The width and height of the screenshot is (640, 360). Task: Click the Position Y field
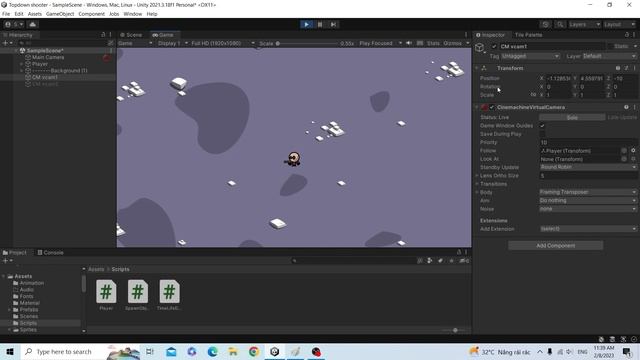click(592, 78)
